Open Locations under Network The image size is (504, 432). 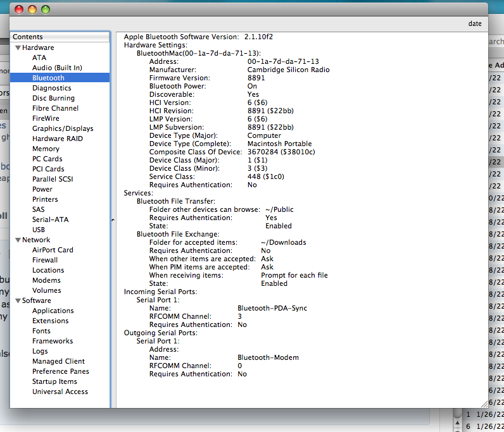tap(48, 270)
